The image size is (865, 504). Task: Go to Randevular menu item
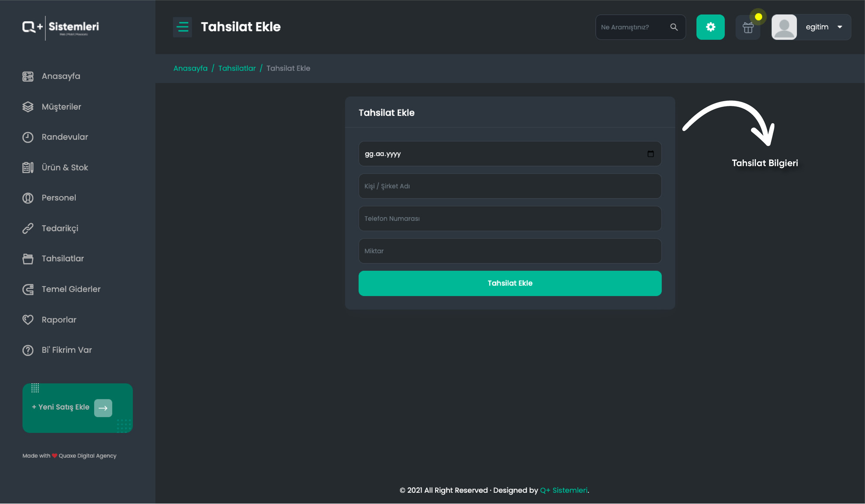pos(64,137)
